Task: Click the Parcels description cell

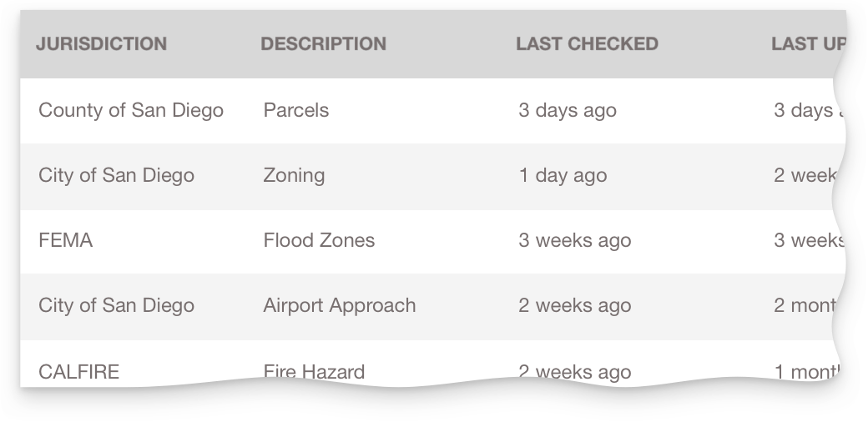Action: click(296, 110)
